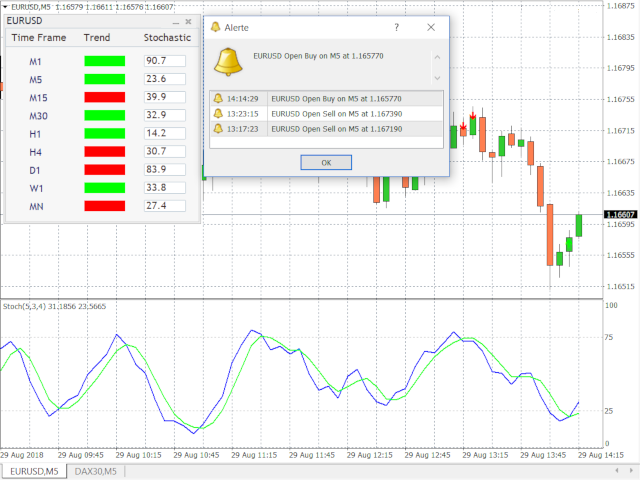
Task: Click the Time Frame column header
Action: tap(39, 38)
